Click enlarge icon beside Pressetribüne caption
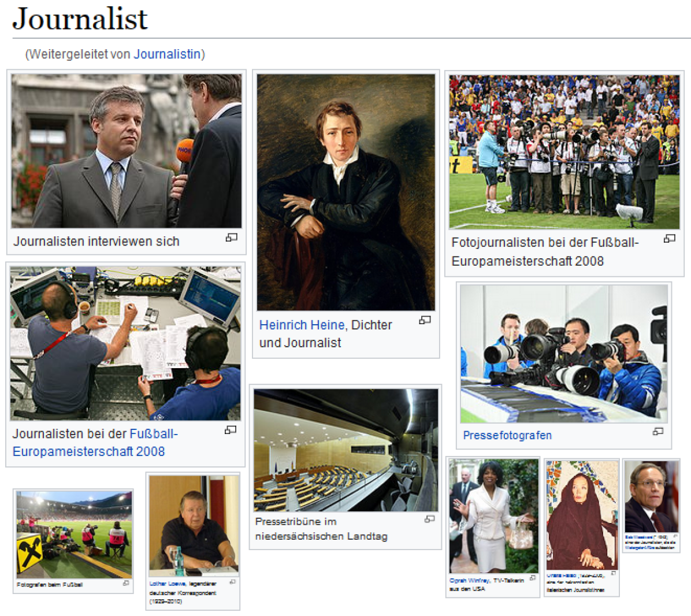The width and height of the screenshot is (691, 616). (x=430, y=519)
